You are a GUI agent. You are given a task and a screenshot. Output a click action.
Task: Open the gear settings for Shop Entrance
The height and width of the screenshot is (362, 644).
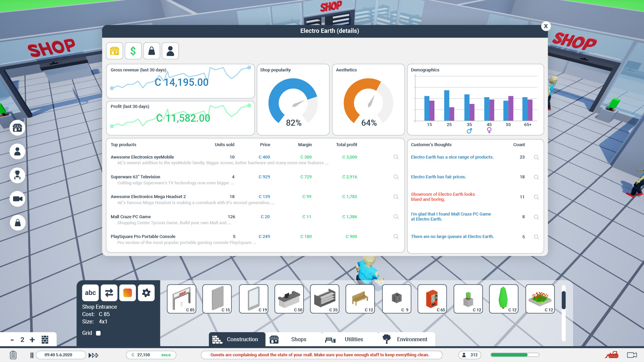(x=146, y=293)
